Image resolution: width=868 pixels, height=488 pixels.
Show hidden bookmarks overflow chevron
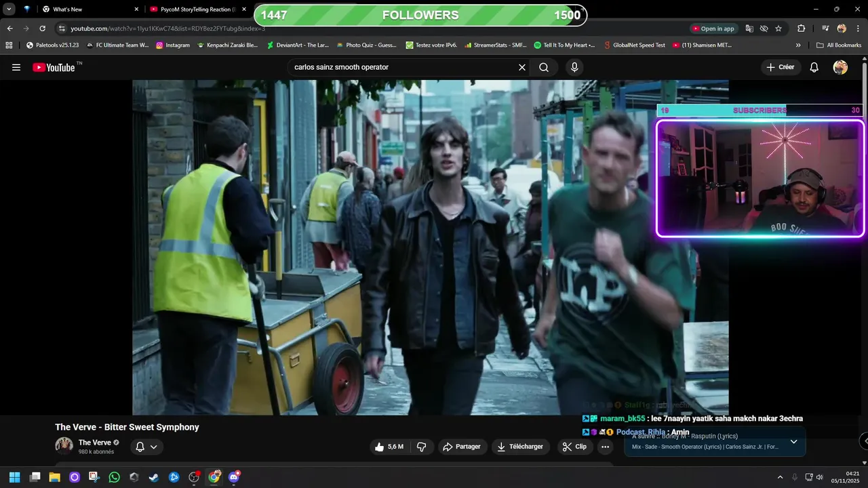coord(798,45)
